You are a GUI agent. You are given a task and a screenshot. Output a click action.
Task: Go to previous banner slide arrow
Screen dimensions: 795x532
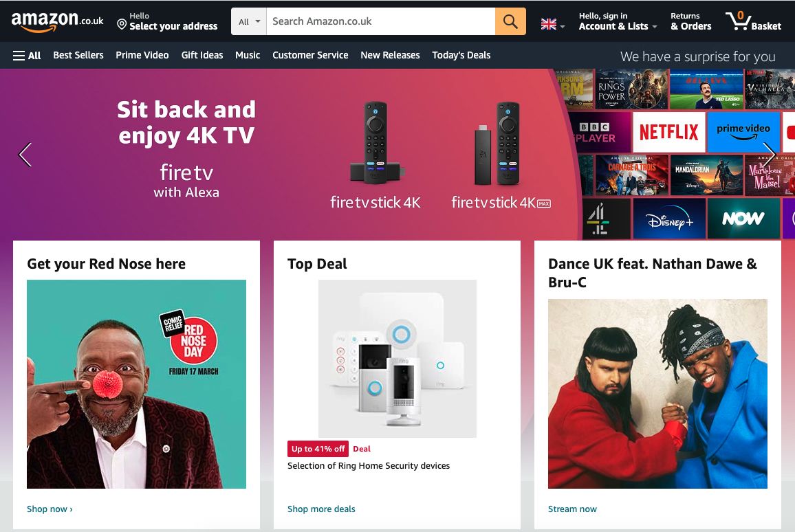point(25,155)
